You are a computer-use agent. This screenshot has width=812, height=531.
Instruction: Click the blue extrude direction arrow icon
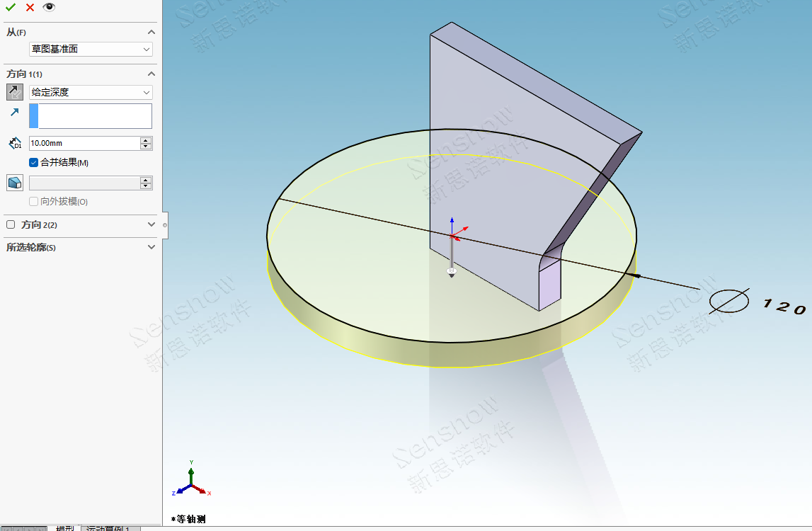15,113
